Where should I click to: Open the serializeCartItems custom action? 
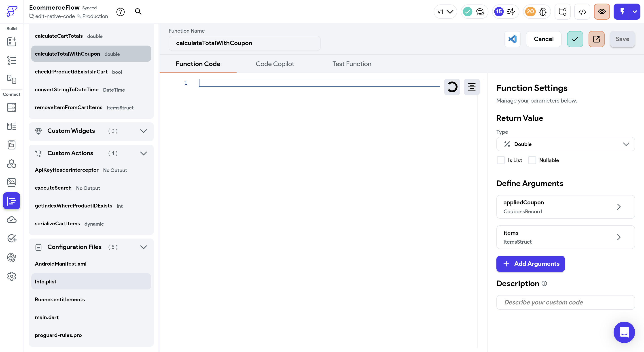click(x=91, y=223)
